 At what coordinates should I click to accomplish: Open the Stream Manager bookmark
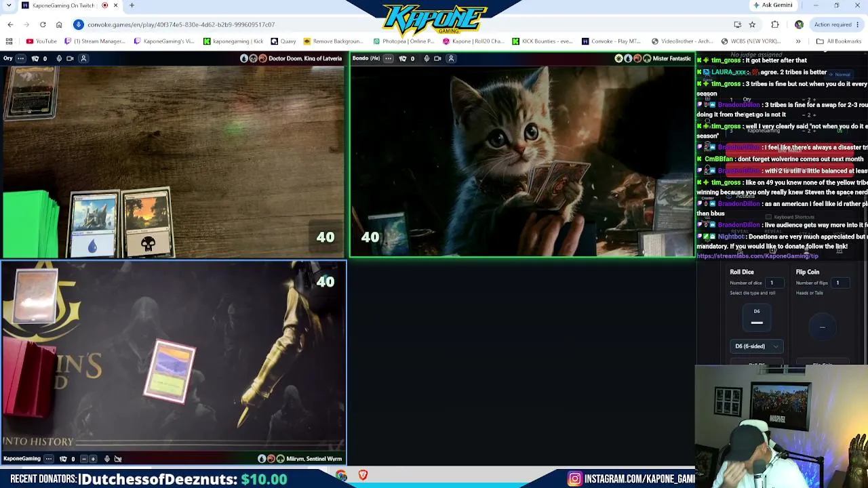click(94, 41)
